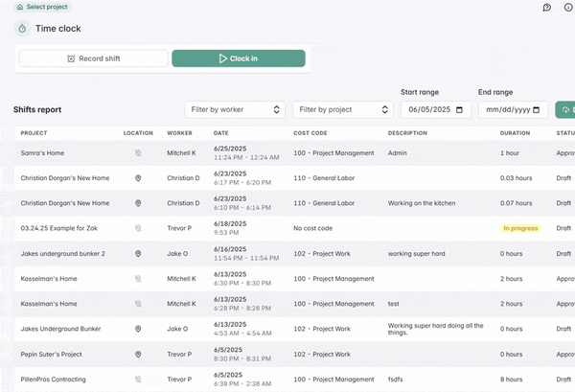
Task: Click the WORKER column header
Action: point(180,133)
